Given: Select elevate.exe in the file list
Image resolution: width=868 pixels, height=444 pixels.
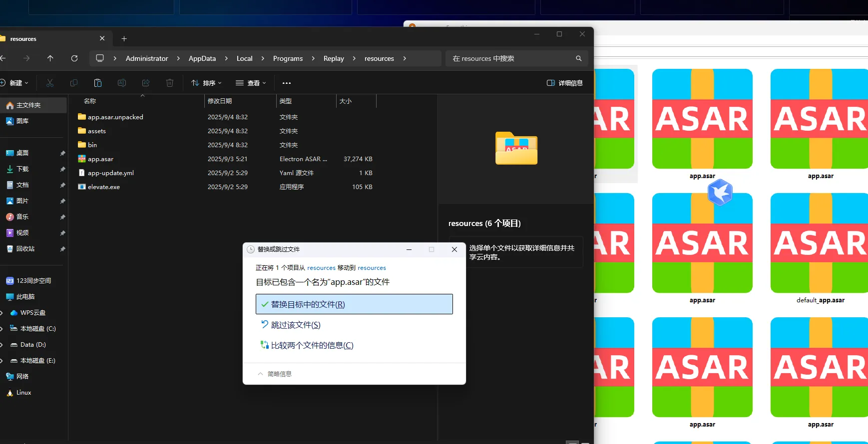Looking at the screenshot, I should 104,187.
